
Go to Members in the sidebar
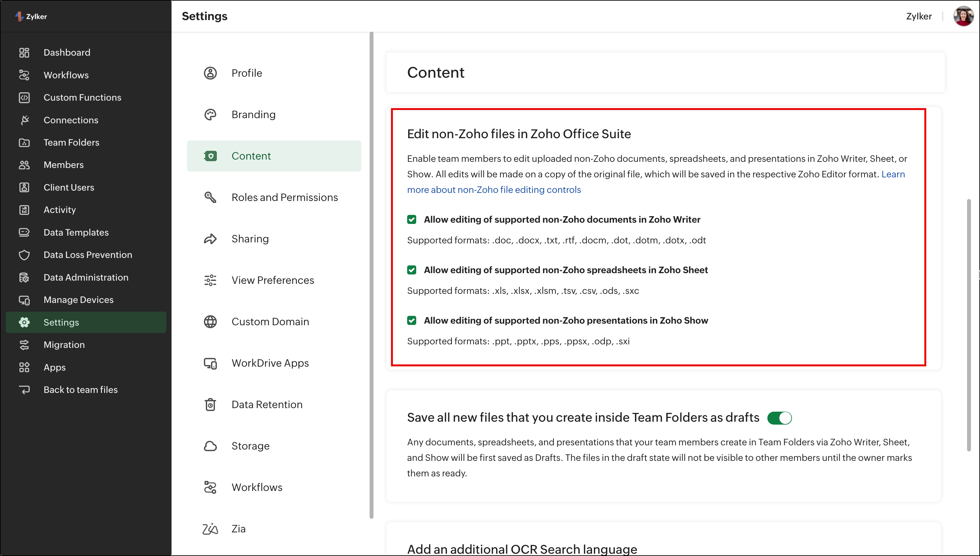[63, 165]
